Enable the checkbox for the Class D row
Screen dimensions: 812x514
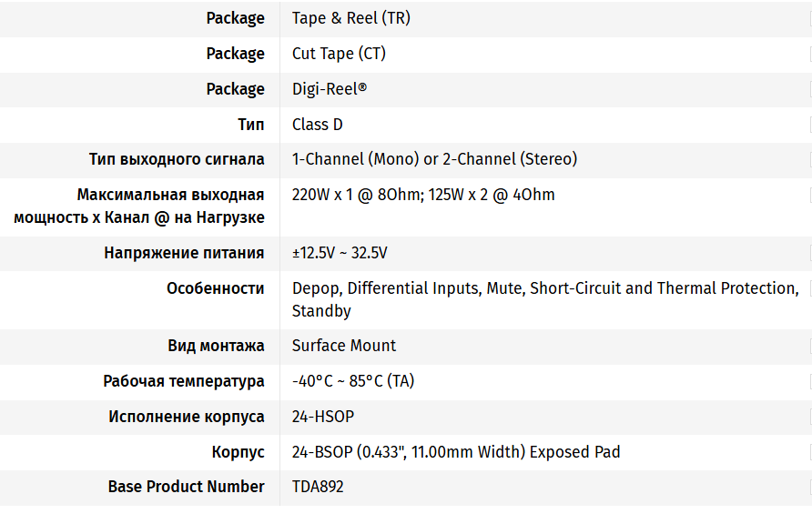pos(809,125)
